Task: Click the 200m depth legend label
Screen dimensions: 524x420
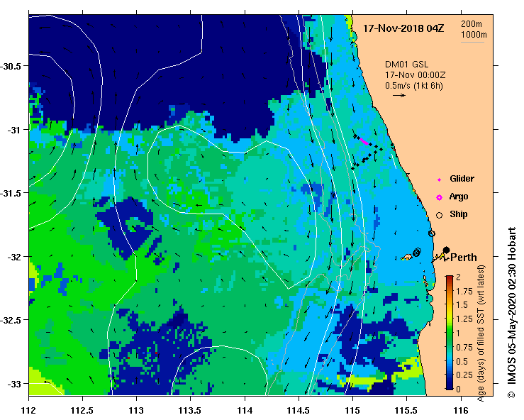Action: point(472,23)
